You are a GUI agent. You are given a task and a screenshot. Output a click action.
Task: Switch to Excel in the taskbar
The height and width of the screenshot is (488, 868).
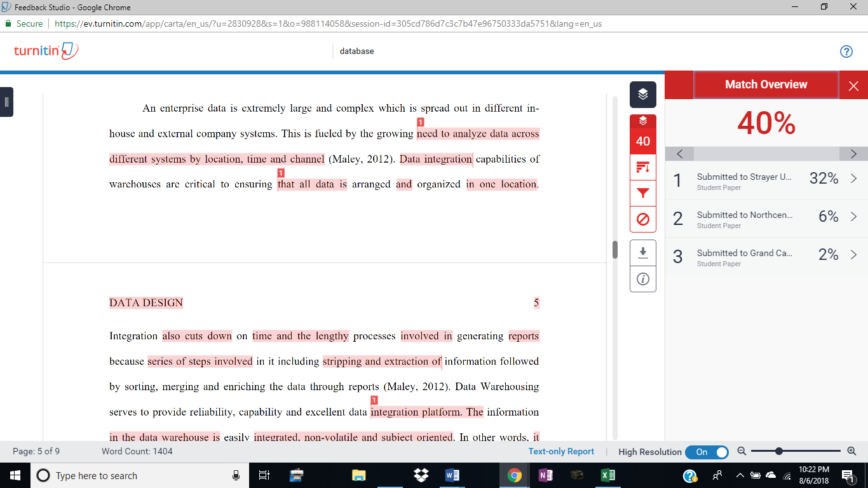click(x=607, y=475)
